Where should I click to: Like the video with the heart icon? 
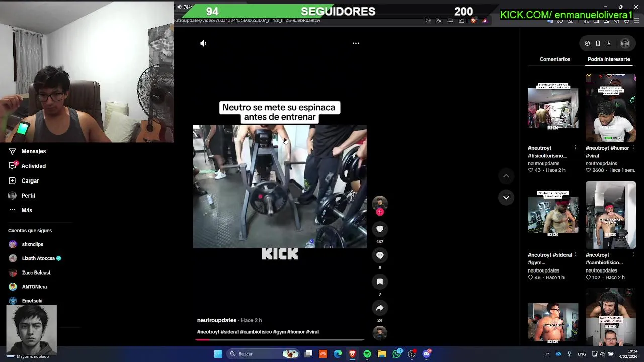(380, 229)
